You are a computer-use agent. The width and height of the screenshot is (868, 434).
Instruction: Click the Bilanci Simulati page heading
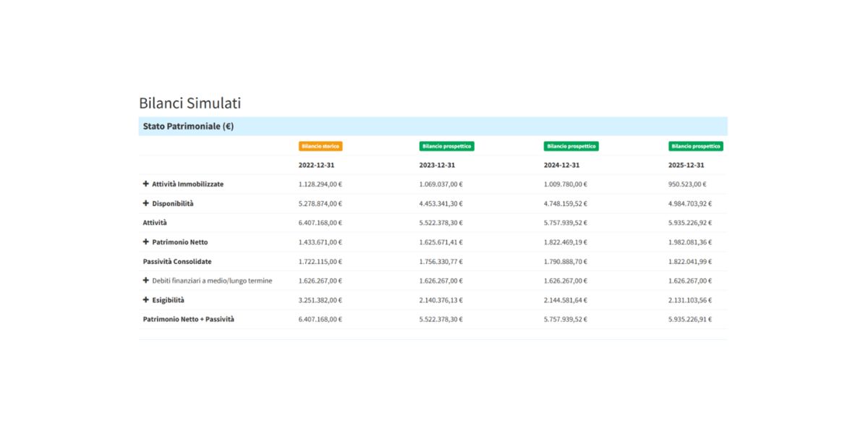pos(190,103)
